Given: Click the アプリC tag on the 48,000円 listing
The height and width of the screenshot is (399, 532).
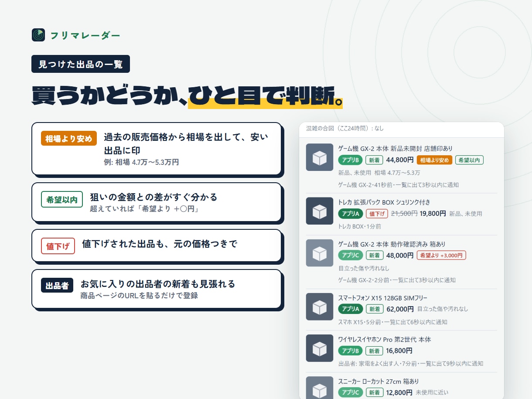Looking at the screenshot, I should pos(351,255).
